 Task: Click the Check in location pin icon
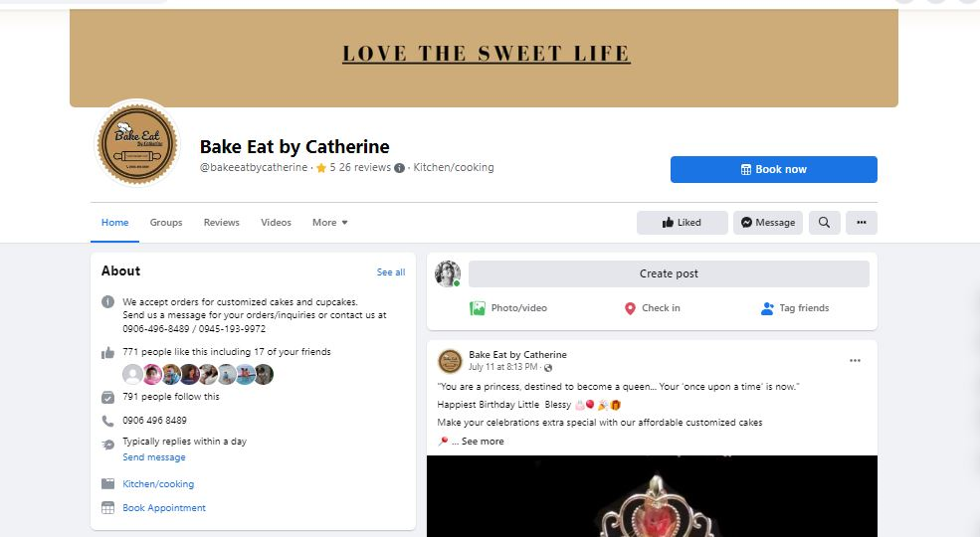click(630, 308)
